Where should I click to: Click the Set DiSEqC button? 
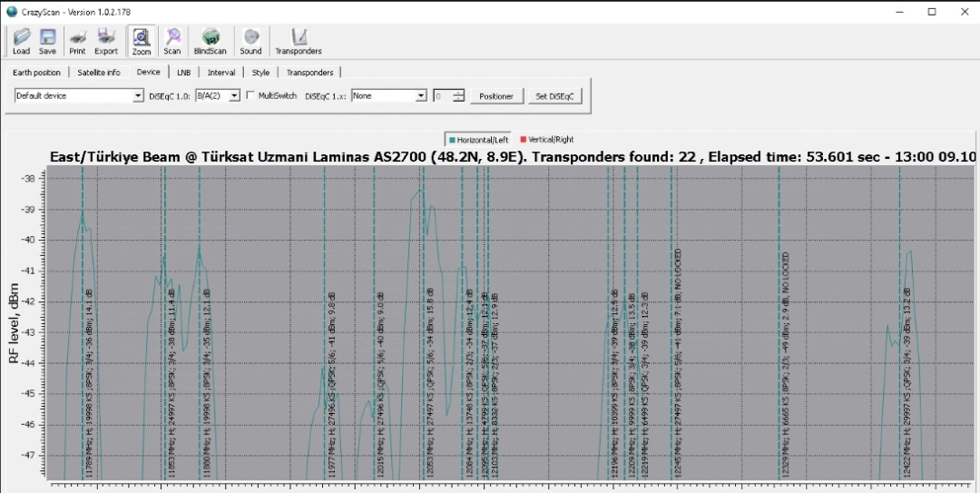555,96
